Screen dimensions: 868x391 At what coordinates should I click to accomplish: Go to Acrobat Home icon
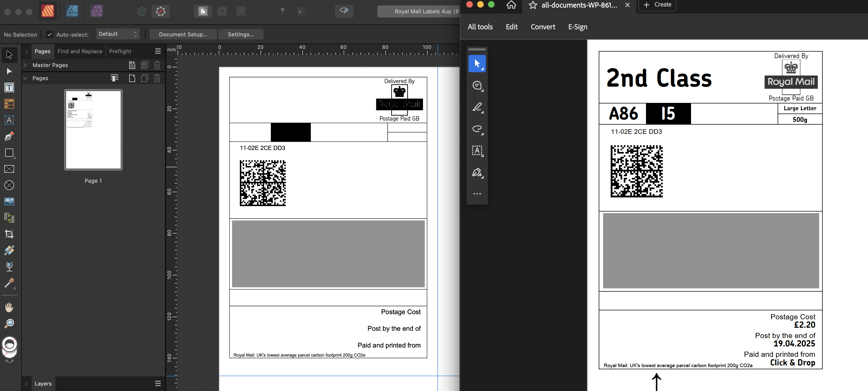tap(511, 5)
